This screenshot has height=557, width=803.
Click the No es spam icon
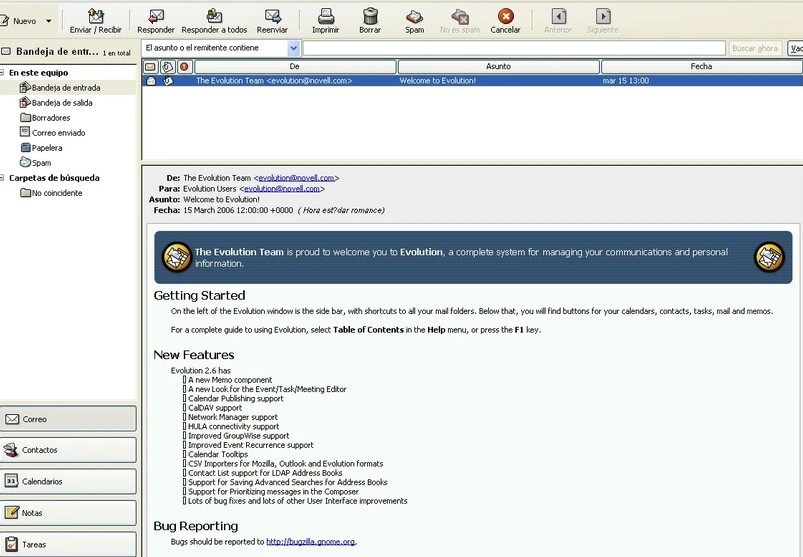pyautogui.click(x=460, y=16)
